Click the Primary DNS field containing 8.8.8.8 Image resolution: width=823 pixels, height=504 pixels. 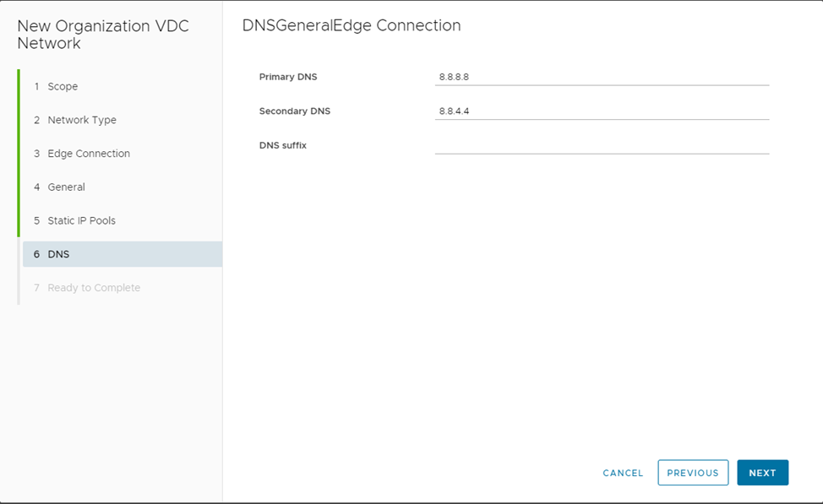pos(601,77)
